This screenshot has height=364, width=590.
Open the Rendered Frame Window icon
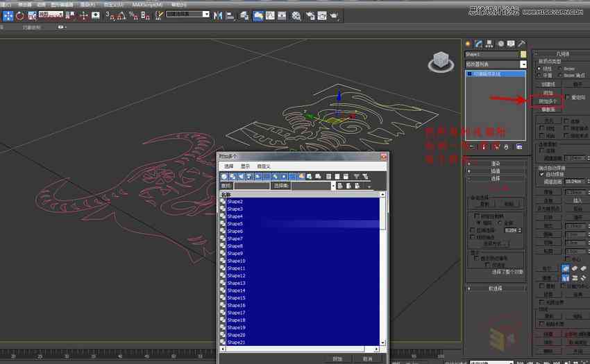click(x=322, y=16)
